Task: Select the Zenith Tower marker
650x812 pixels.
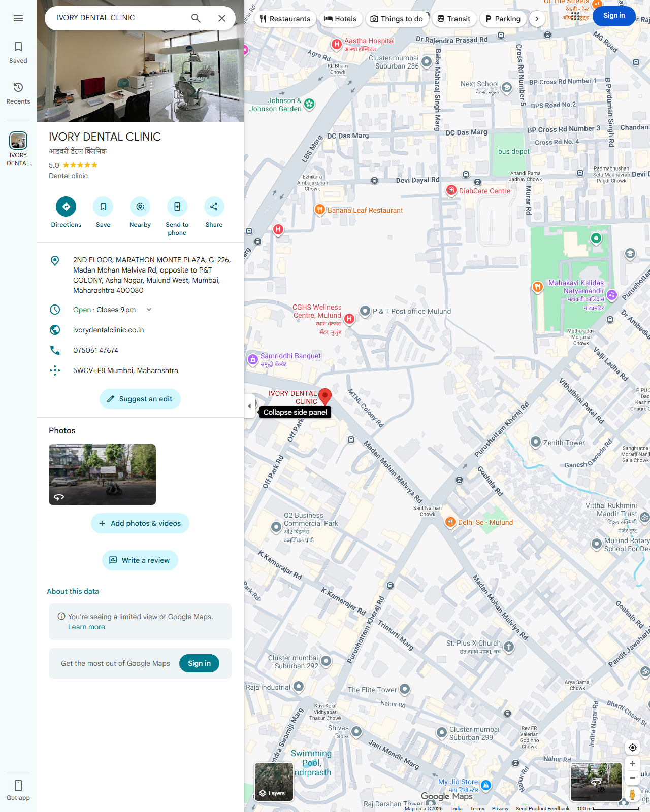Action: [536, 442]
